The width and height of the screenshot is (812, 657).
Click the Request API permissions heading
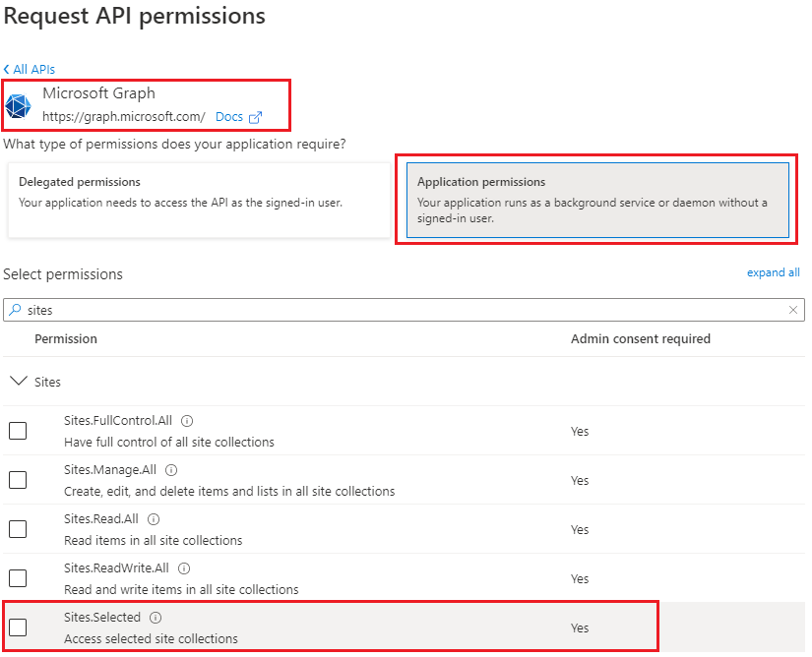click(135, 17)
